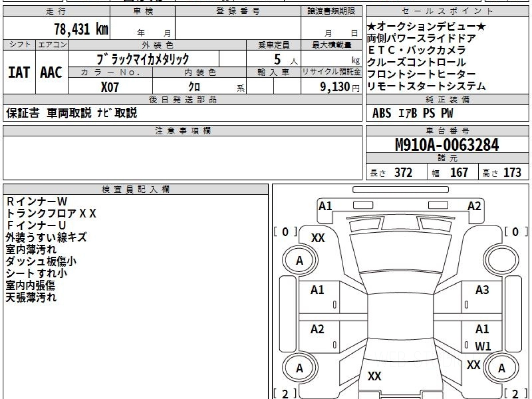Select the A3 damage mark on the diagram

pyautogui.click(x=482, y=290)
